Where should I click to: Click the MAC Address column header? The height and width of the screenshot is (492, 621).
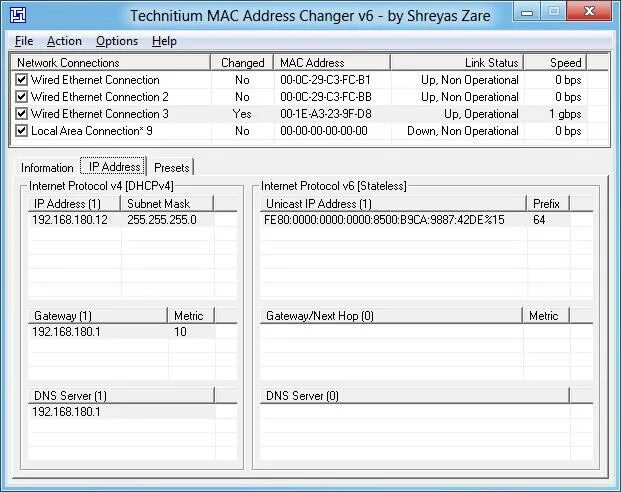pos(332,63)
